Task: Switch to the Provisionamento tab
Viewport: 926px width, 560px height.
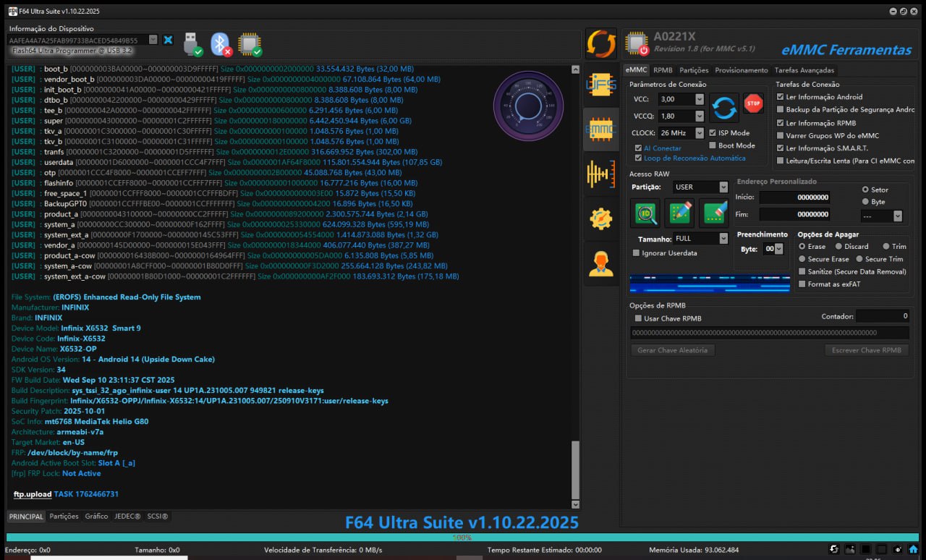Action: point(742,70)
